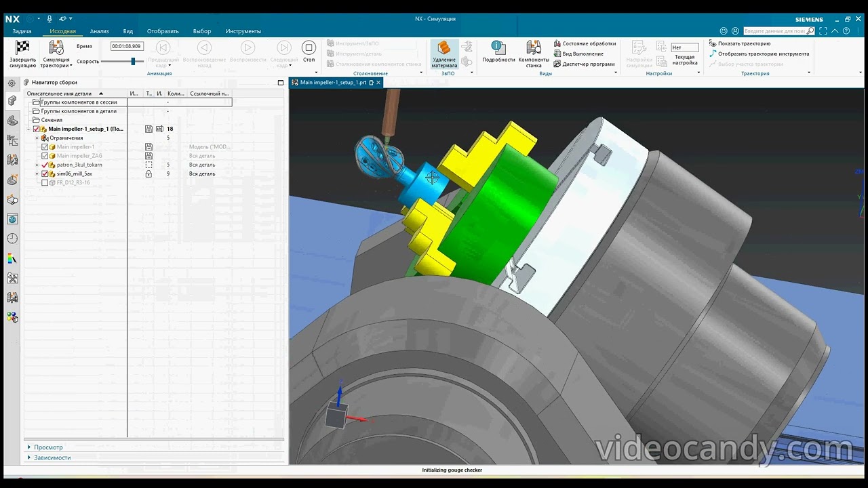Open the color palette sidebar icon at bottom
Screen dimensions: 868x488
(x=12, y=317)
